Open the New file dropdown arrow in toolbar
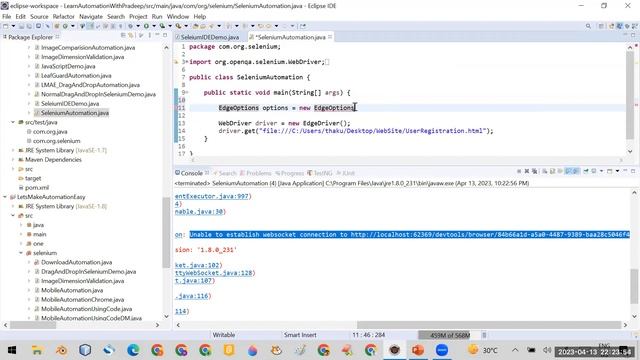The image size is (640, 360). click(13, 26)
